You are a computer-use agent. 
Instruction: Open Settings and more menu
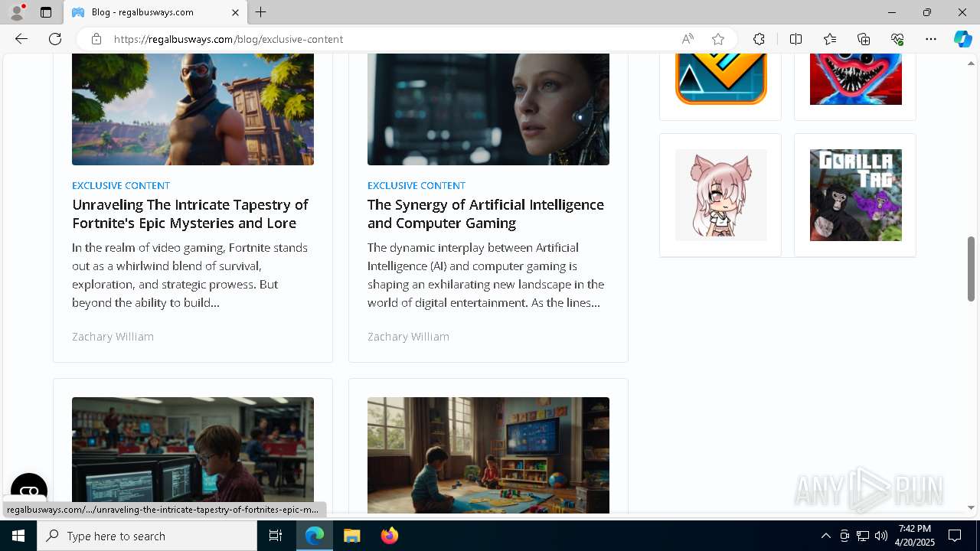click(x=931, y=39)
